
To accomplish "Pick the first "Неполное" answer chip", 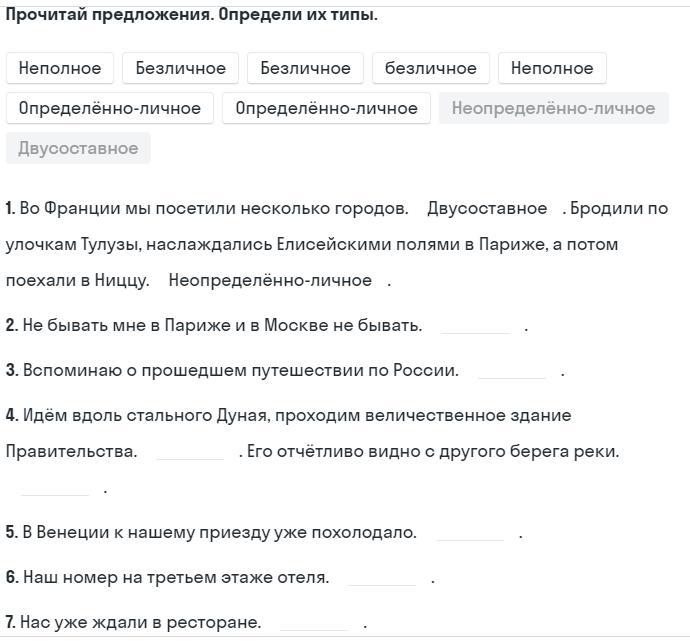I will pyautogui.click(x=60, y=68).
